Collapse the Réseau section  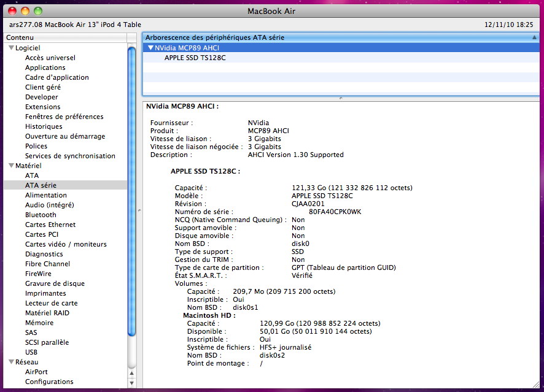12,362
